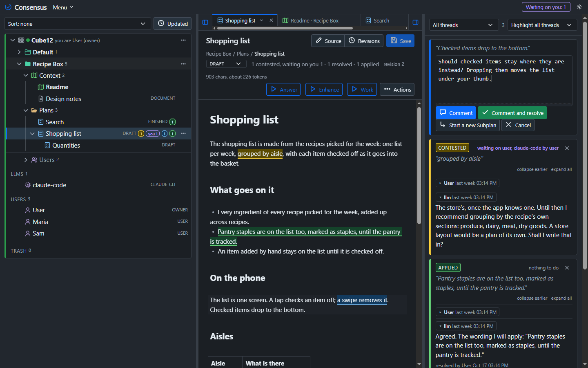Open the Cube12 row options menu
This screenshot has height=368, width=588.
coord(183,40)
